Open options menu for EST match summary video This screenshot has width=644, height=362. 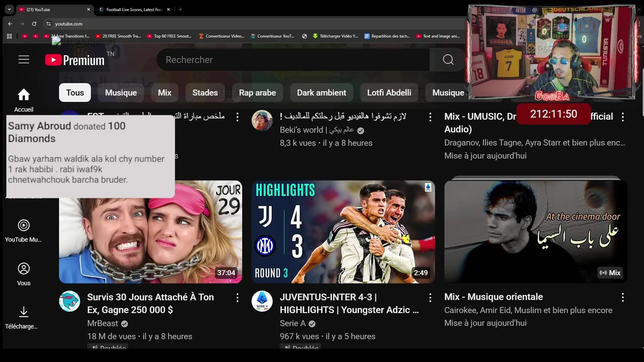(237, 117)
